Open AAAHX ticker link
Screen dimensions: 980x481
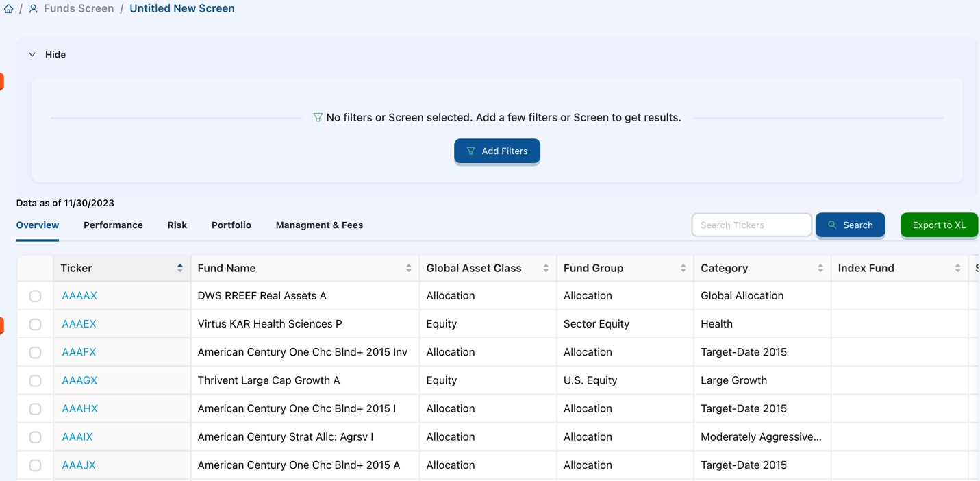(x=79, y=408)
